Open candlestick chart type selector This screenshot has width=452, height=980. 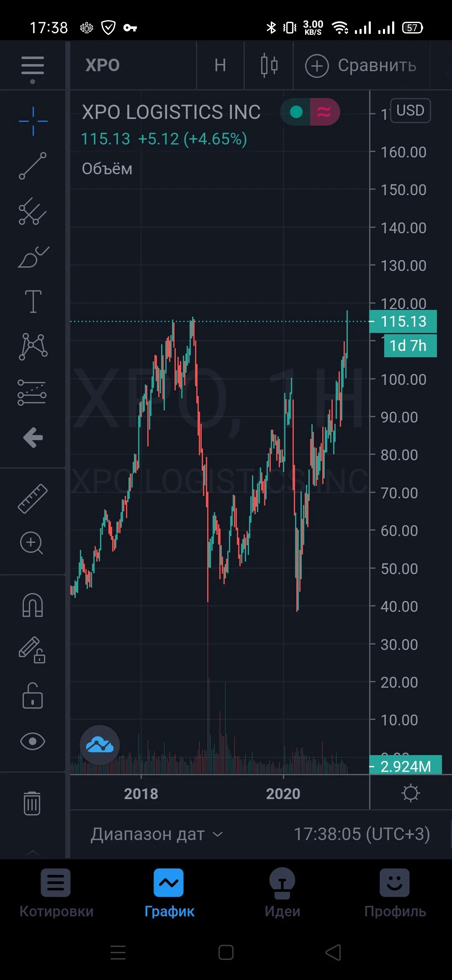[269, 65]
